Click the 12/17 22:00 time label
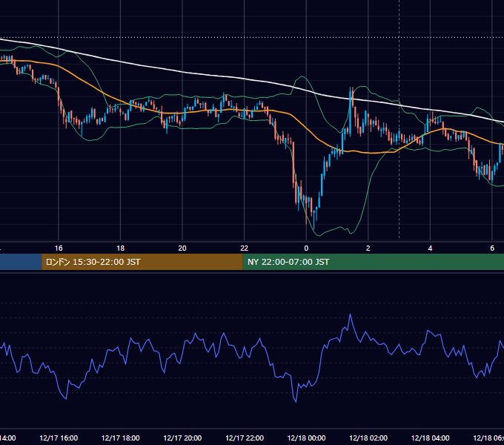The image size is (504, 445). [x=245, y=438]
